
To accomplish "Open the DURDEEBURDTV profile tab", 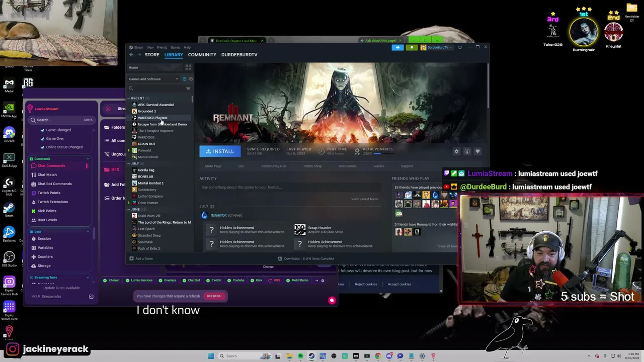I will tap(239, 55).
